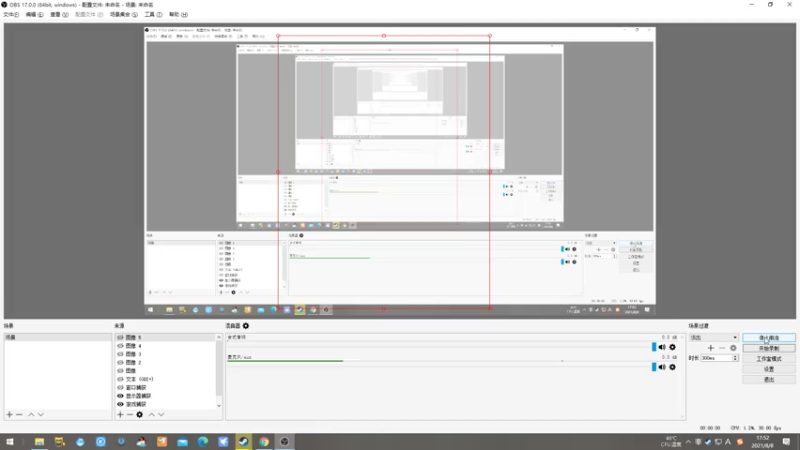800x450 pixels.
Task: Remove scene transition with minus icon
Action: [721, 347]
